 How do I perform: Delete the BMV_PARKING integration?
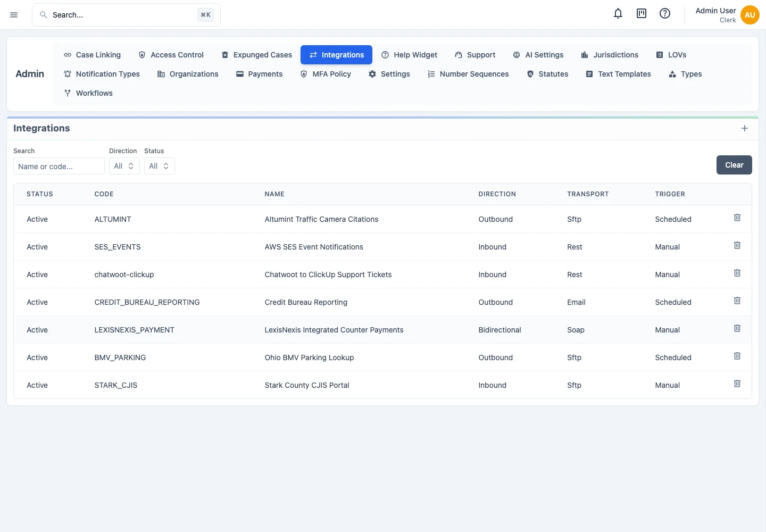click(737, 356)
